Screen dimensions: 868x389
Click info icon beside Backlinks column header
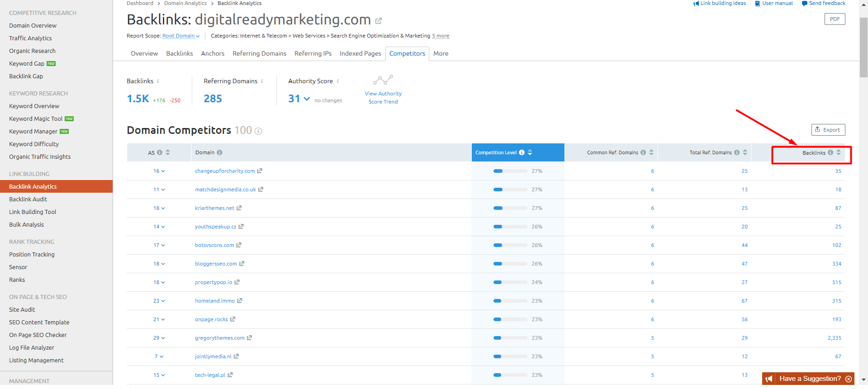click(830, 152)
